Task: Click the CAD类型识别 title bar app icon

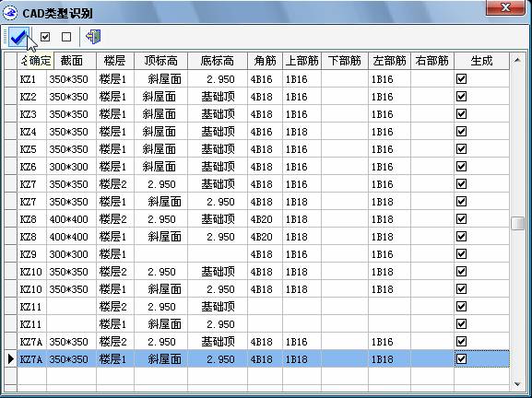Action: click(10, 13)
